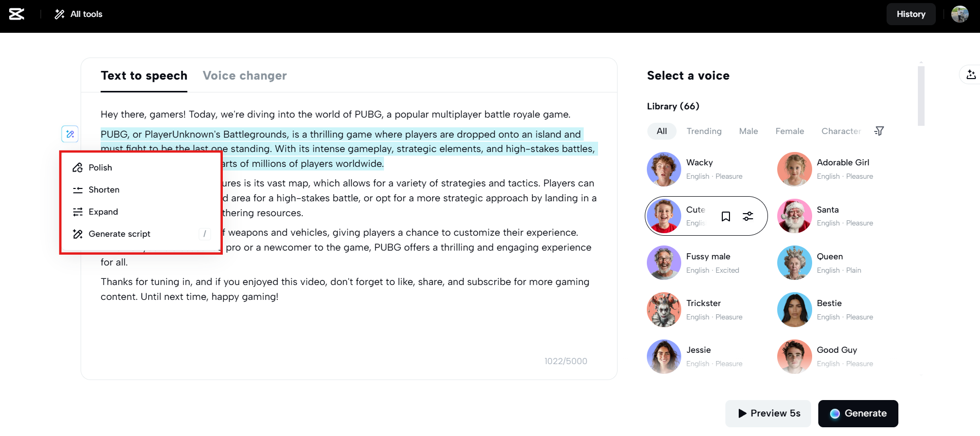
Task: Click the CapCut logo icon
Action: [16, 14]
